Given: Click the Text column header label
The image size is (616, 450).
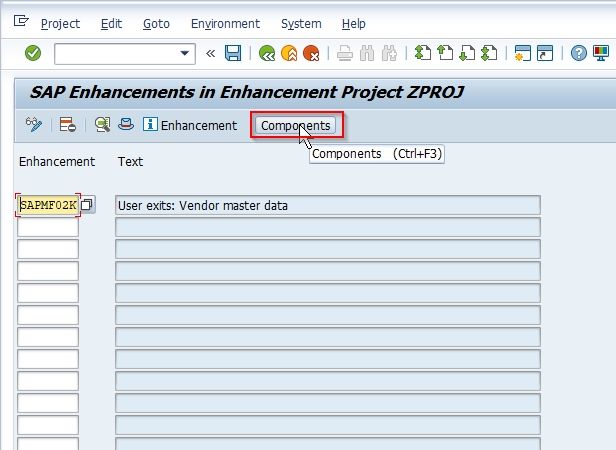Looking at the screenshot, I should tap(130, 162).
